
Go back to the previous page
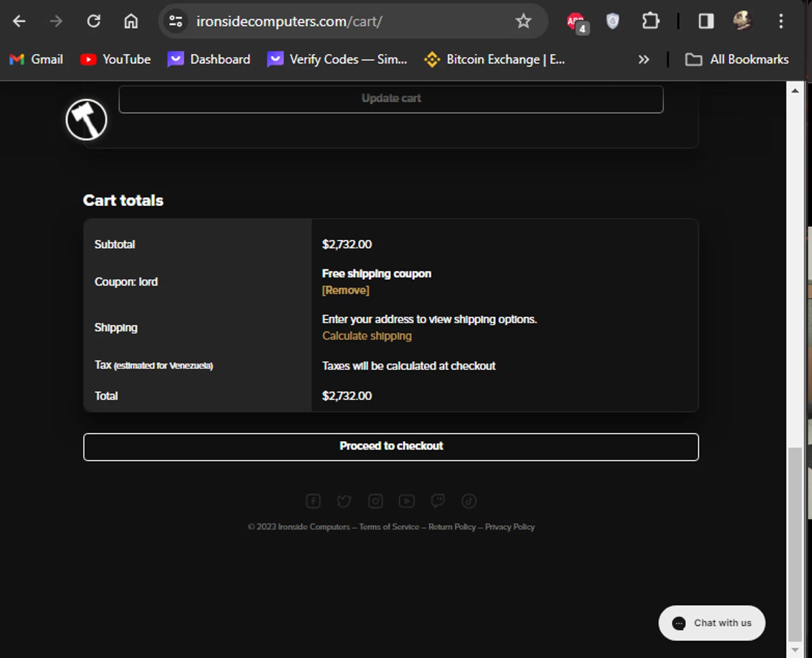[19, 21]
